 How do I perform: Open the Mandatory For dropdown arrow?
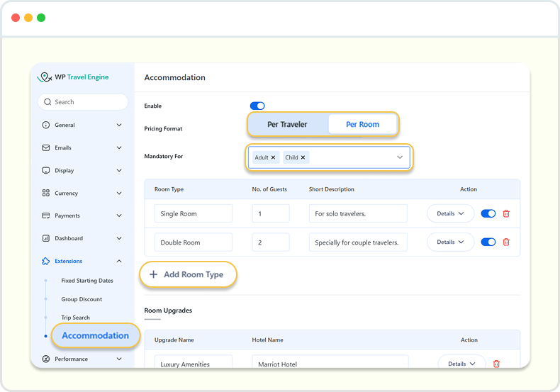click(x=400, y=157)
